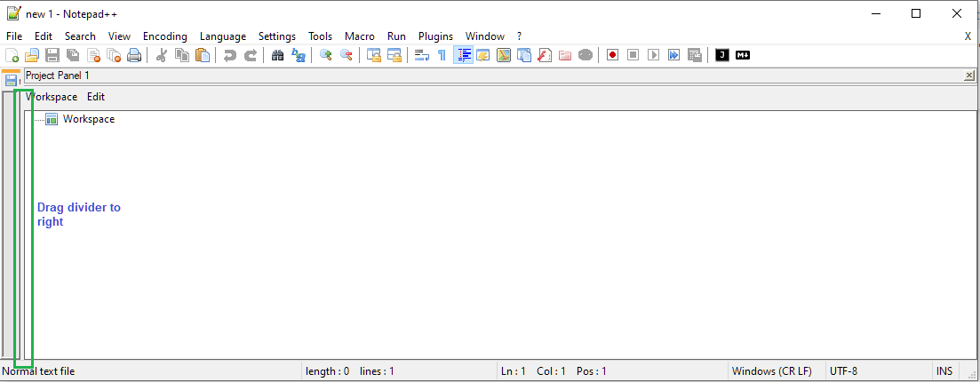980x382 pixels.
Task: Click the Close All toolbar icon
Action: coord(114,55)
